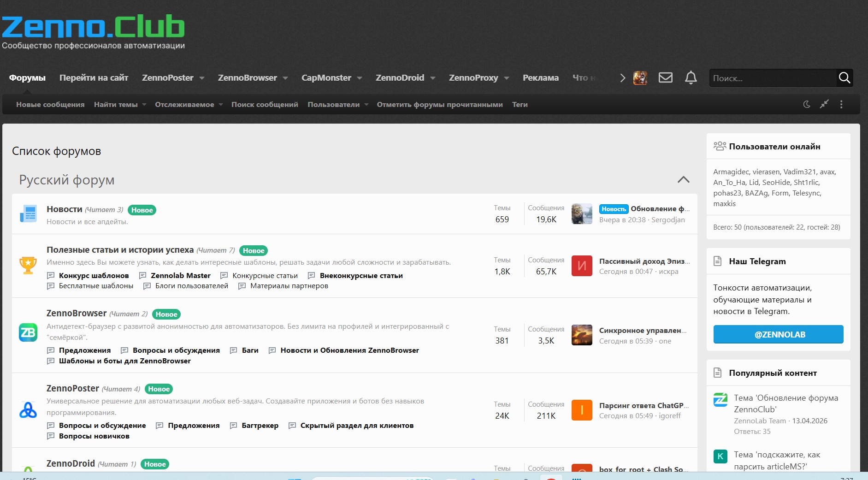868x480 pixels.
Task: Open red И avatar of искра
Action: coord(582,266)
